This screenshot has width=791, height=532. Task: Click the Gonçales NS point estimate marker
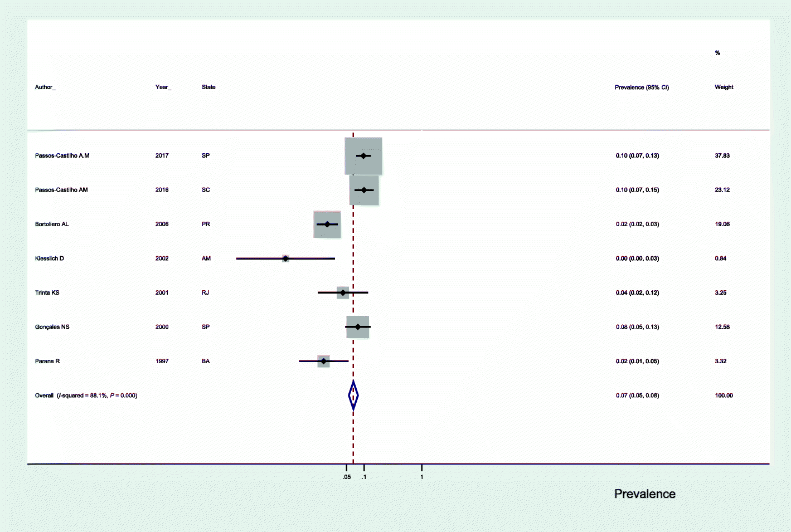358,327
